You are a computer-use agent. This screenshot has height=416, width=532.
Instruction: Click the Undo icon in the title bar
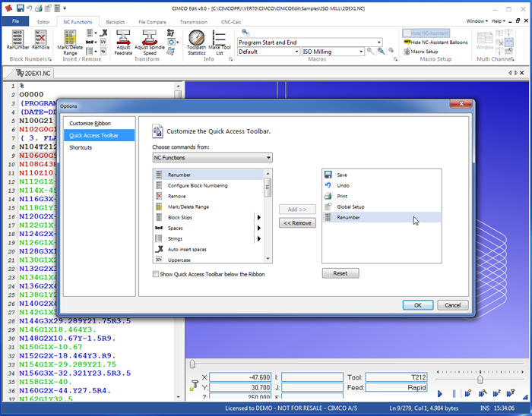tap(29, 8)
